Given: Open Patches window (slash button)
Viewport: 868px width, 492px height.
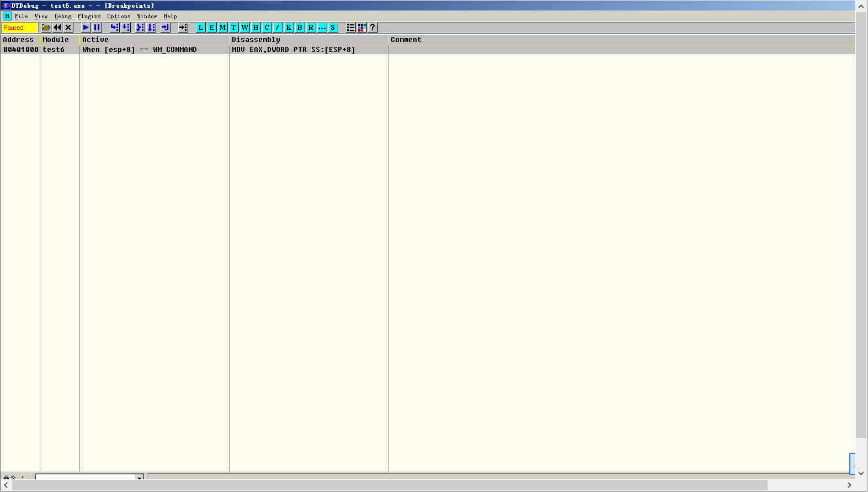Looking at the screenshot, I should click(278, 28).
